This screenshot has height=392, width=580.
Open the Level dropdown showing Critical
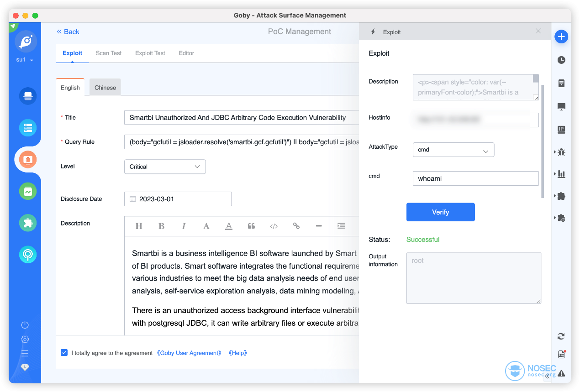coord(165,167)
